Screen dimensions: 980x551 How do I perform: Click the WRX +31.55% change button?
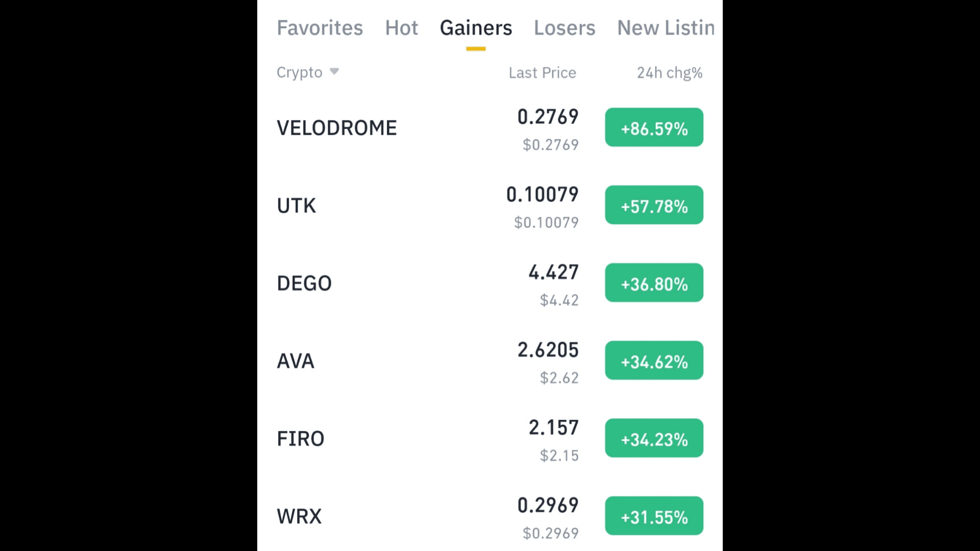point(654,515)
